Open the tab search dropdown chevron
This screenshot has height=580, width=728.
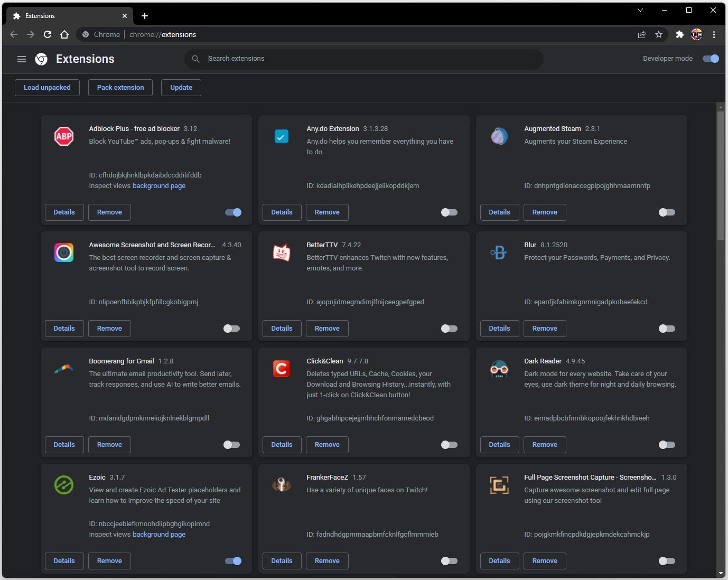pos(640,10)
